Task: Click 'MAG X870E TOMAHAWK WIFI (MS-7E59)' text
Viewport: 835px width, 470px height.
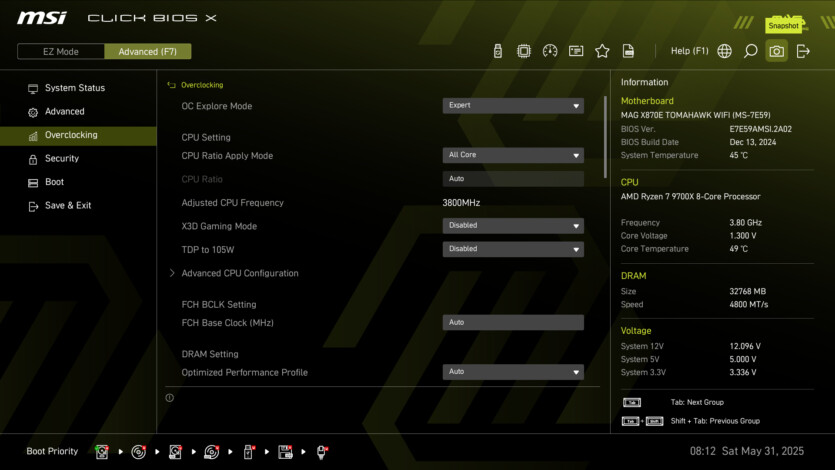Action: (x=695, y=115)
